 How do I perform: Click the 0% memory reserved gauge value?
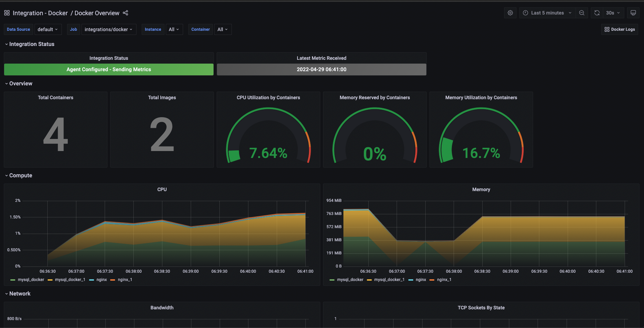pyautogui.click(x=375, y=154)
